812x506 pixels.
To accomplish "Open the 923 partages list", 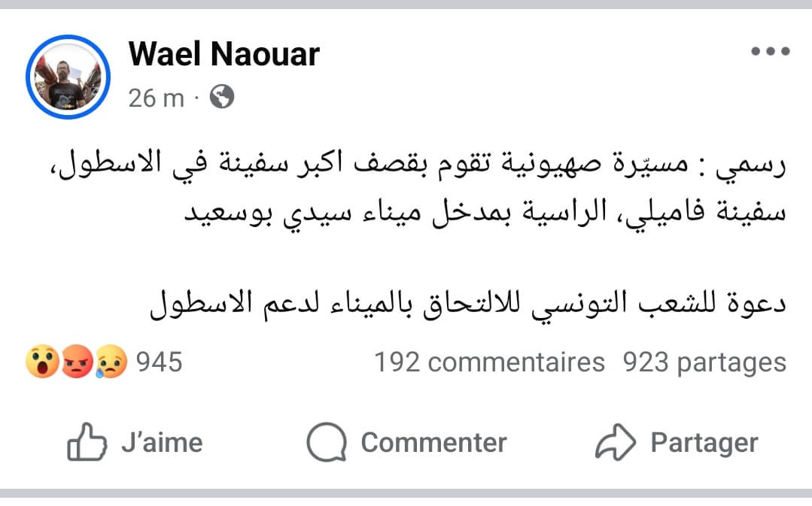I will [704, 362].
